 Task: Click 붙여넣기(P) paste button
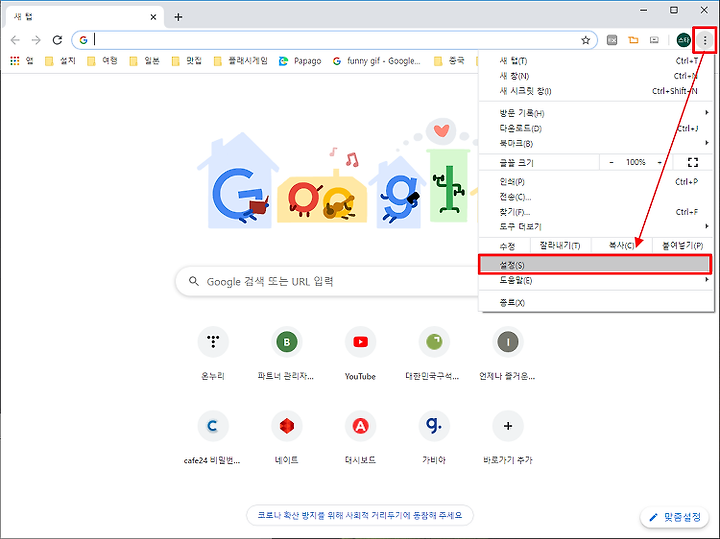tap(682, 246)
